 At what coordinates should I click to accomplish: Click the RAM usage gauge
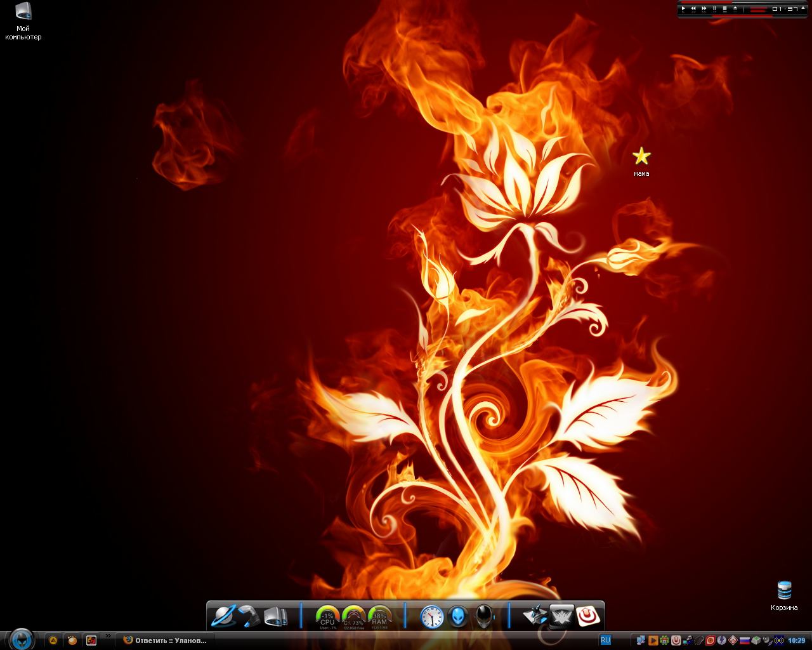379,616
